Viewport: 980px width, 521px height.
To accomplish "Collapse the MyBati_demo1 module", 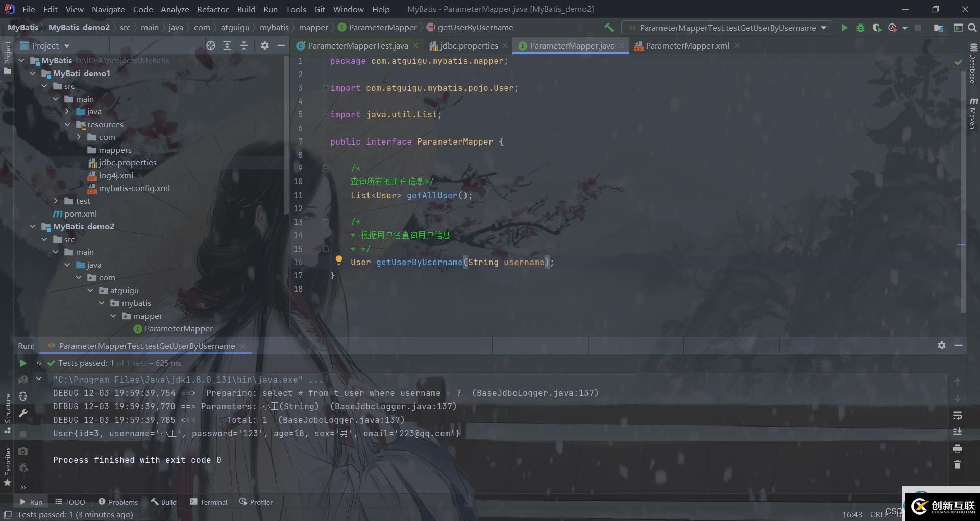I will 33,73.
